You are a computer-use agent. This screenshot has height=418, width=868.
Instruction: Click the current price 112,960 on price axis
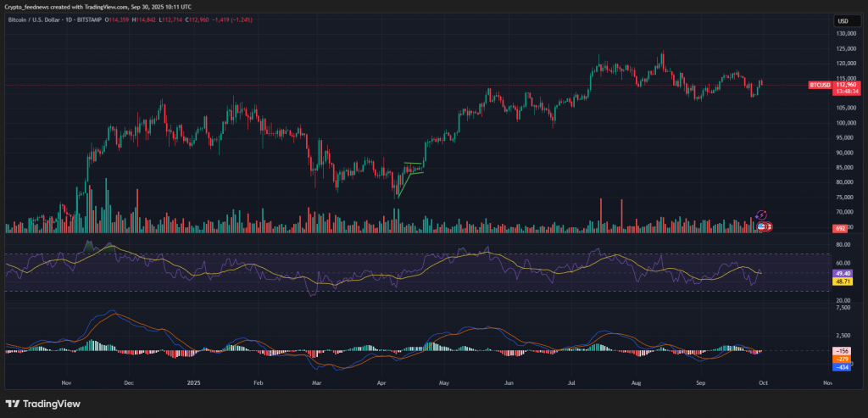coord(844,85)
